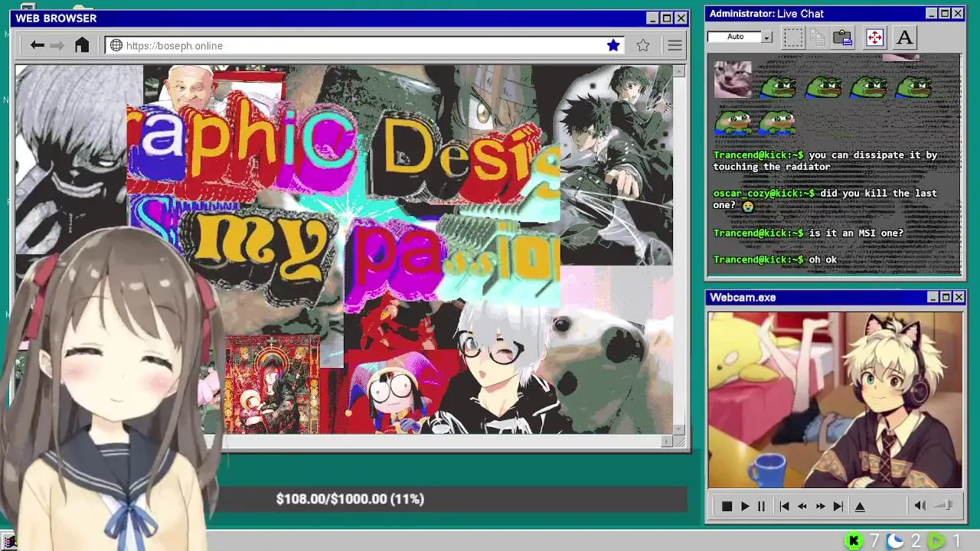Click 'you can dissipate it by touching the radiator'
The image size is (980, 551).
click(825, 161)
